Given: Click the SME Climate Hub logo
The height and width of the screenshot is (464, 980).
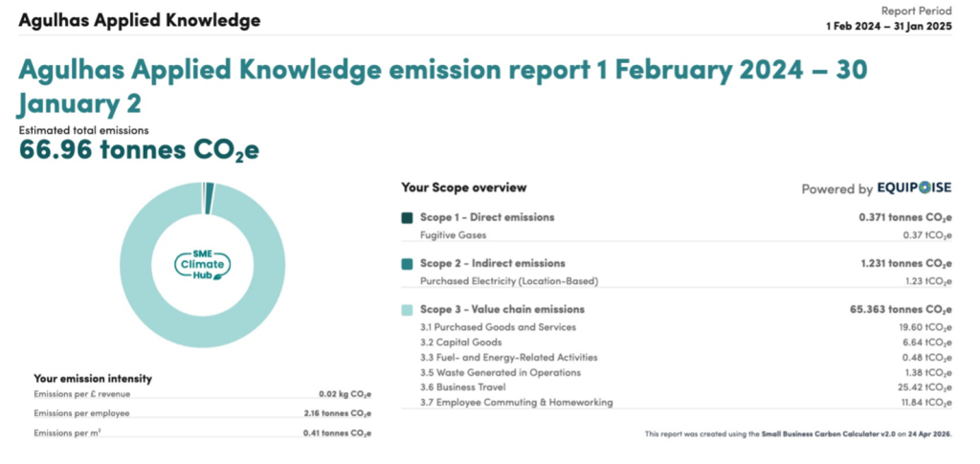Looking at the screenshot, I should [202, 262].
